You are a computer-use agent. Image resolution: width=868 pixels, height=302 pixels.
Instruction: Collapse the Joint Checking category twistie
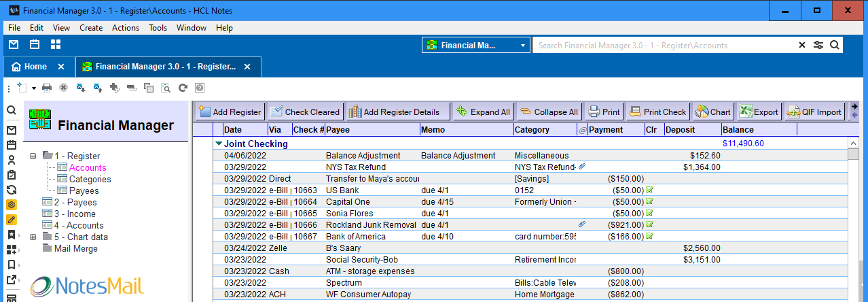[x=219, y=144]
